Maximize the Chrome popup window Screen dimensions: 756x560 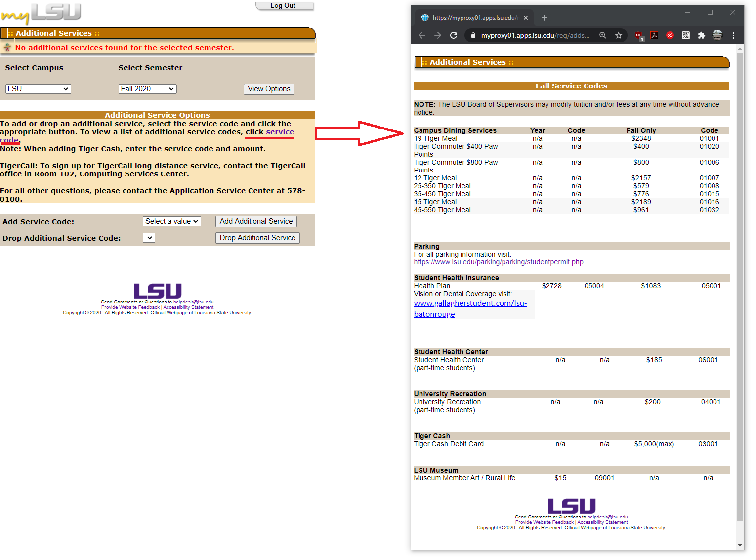coord(710,12)
